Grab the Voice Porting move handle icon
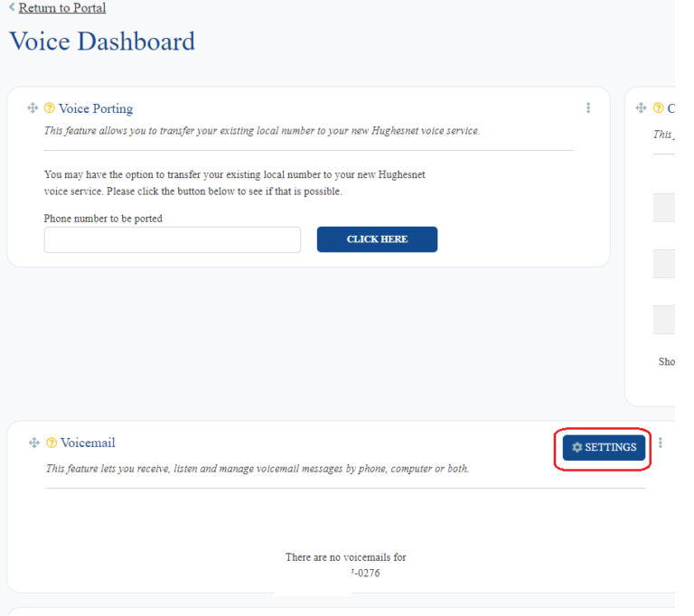This screenshot has height=616, width=694. click(x=33, y=108)
